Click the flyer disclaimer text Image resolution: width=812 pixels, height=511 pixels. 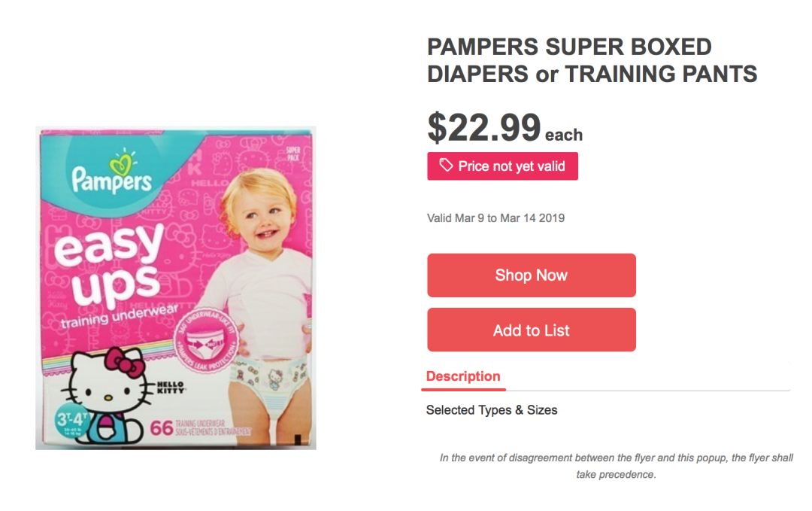(x=617, y=466)
